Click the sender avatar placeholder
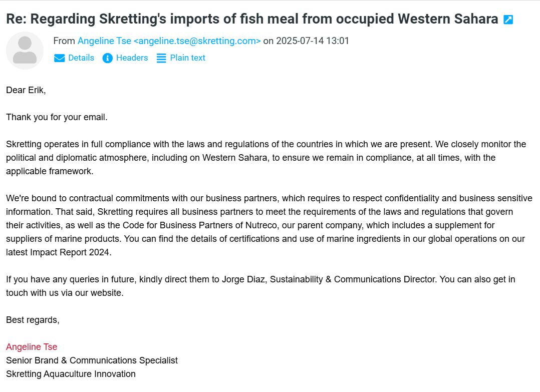The image size is (540, 392). [x=25, y=51]
